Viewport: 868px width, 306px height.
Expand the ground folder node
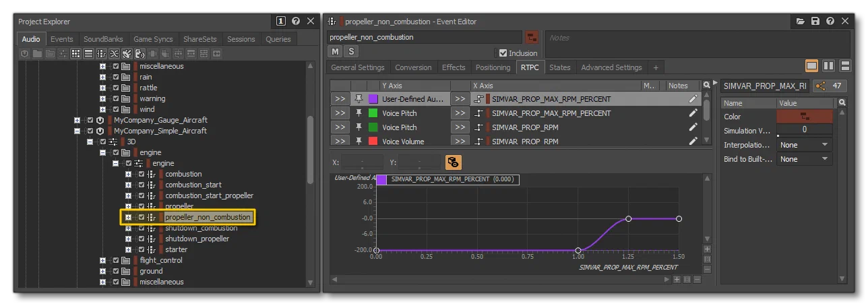tap(103, 271)
